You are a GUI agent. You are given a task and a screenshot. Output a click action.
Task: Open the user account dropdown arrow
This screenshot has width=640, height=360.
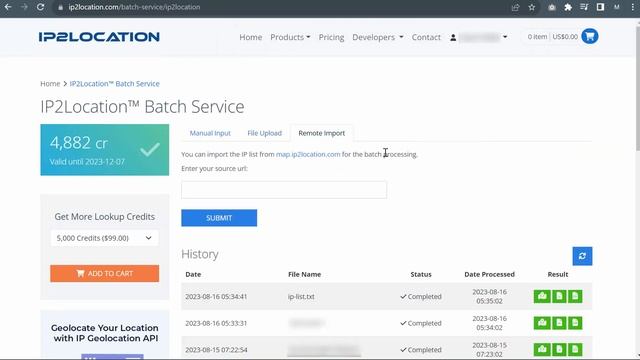click(505, 37)
